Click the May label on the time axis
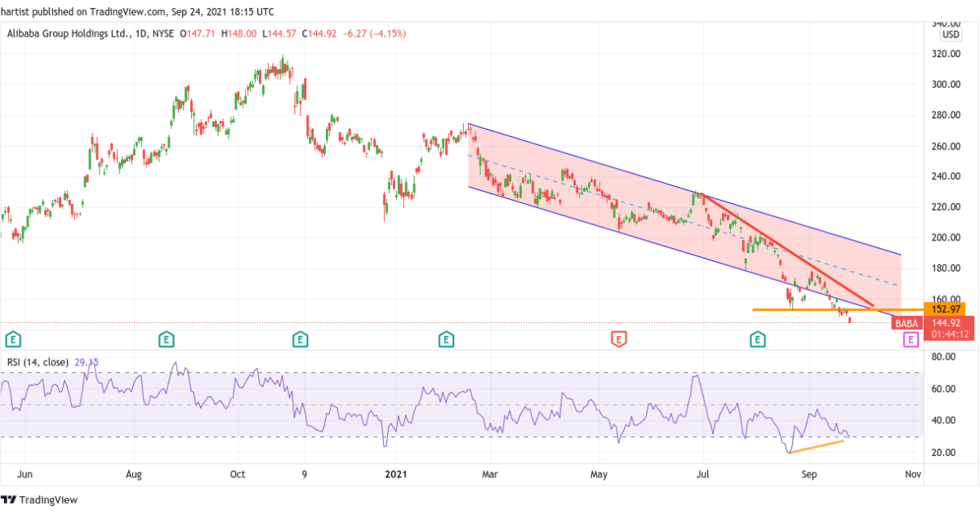980x514 pixels. pos(599,474)
